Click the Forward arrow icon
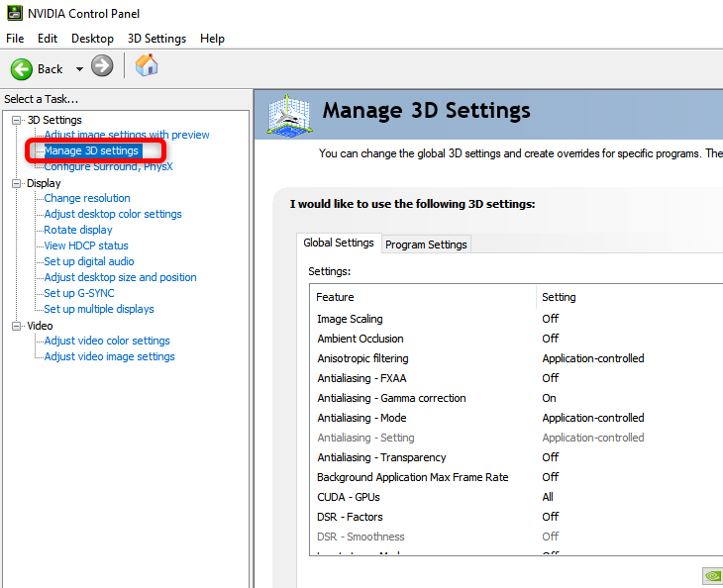 click(x=102, y=67)
